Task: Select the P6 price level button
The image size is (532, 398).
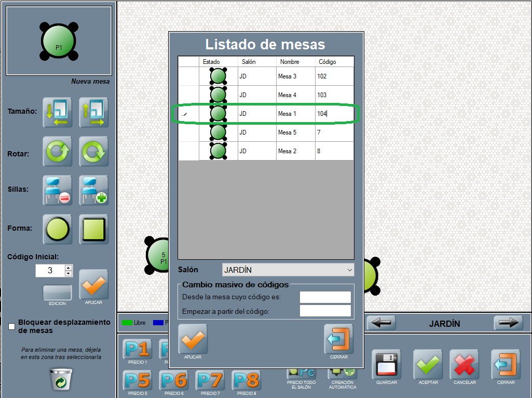Action: [x=173, y=380]
